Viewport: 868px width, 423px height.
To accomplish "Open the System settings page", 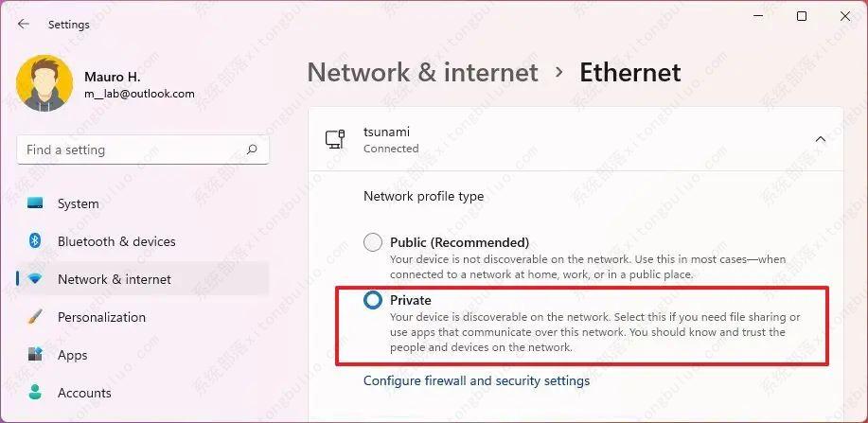I will pos(78,203).
